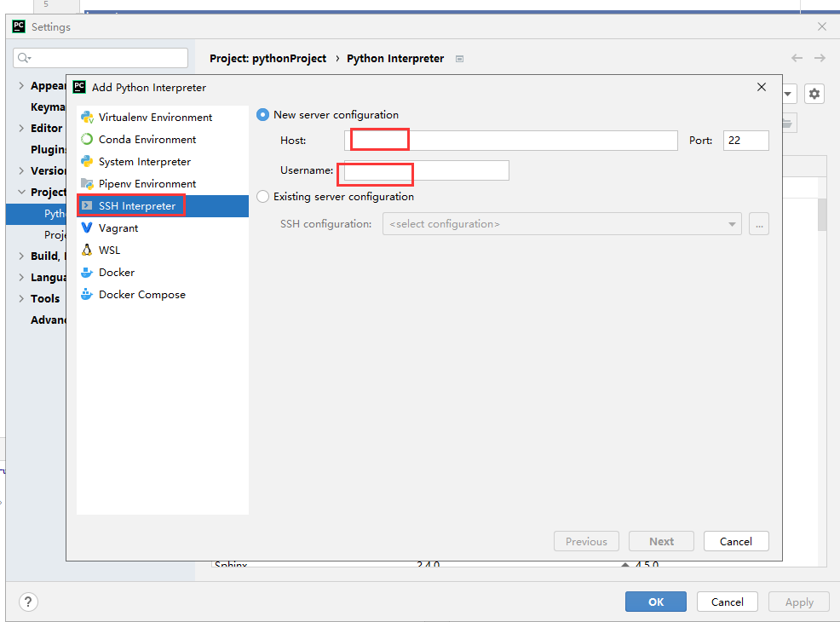Screen dimensions: 840x622
Task: Click the Host input field
Action: pyautogui.click(x=511, y=141)
